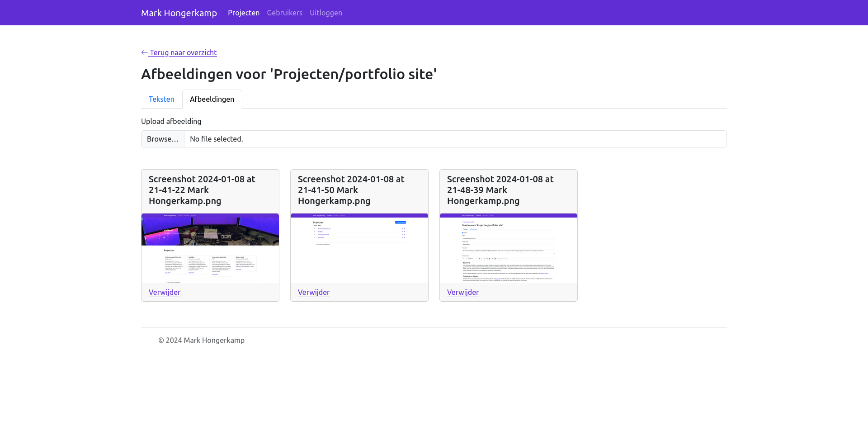Image resolution: width=868 pixels, height=437 pixels.
Task: Click the title of the 21-41-50 screenshot card
Action: [351, 190]
